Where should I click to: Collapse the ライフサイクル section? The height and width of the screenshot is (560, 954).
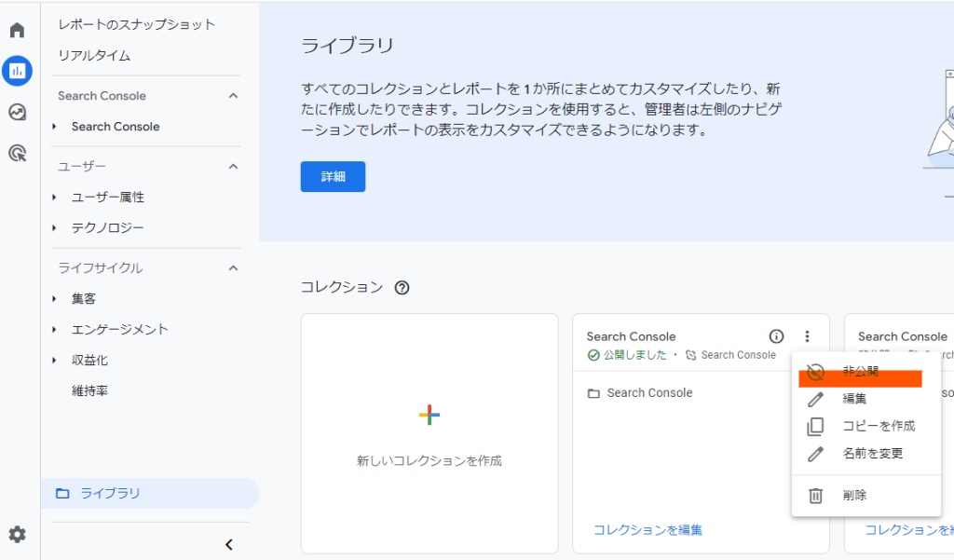(233, 267)
